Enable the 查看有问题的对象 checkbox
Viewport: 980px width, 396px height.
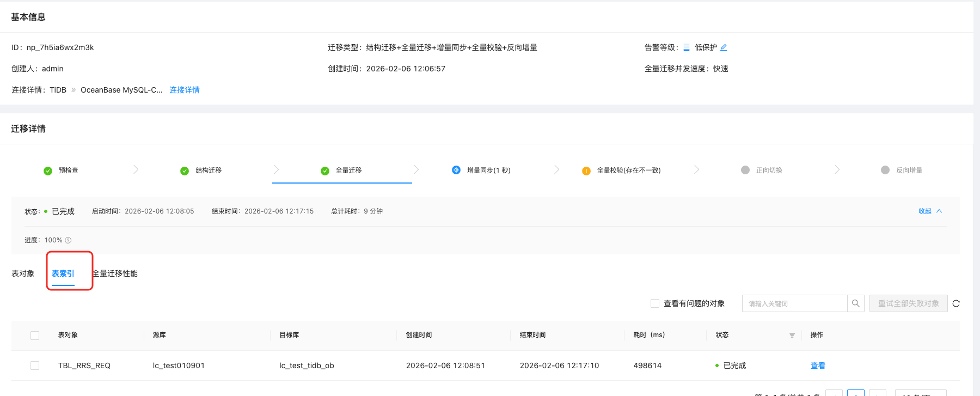click(x=655, y=303)
